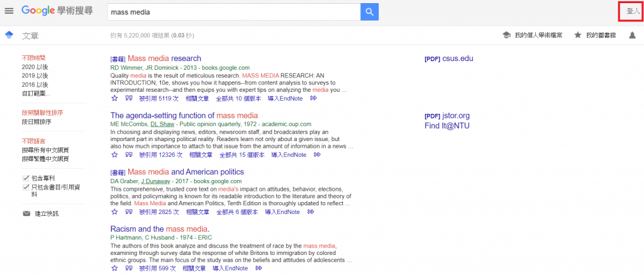Open 全部共 10 個版本 versions link
The height and width of the screenshot is (277, 644).
[238, 98]
